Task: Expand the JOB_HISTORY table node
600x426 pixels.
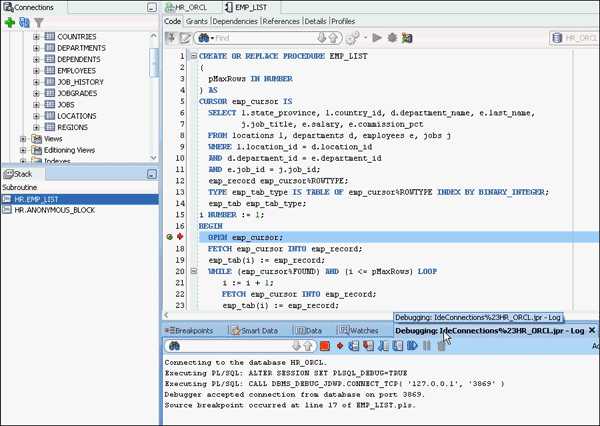Action: [36, 82]
